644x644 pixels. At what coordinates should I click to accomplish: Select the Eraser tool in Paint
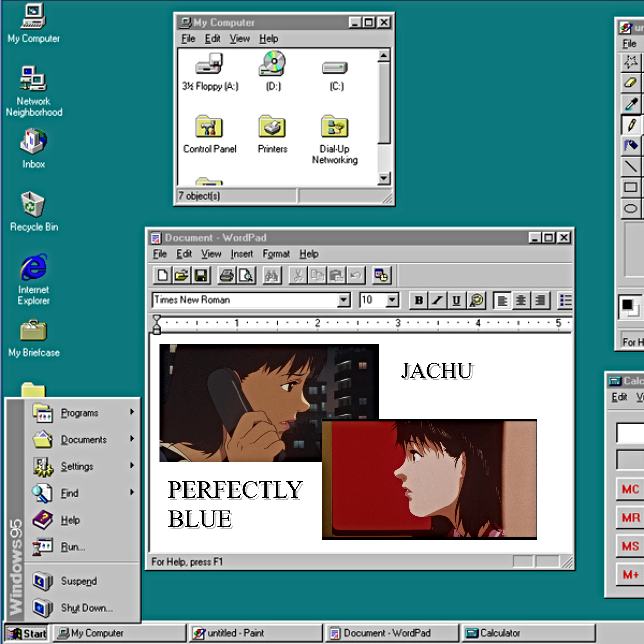(630, 83)
